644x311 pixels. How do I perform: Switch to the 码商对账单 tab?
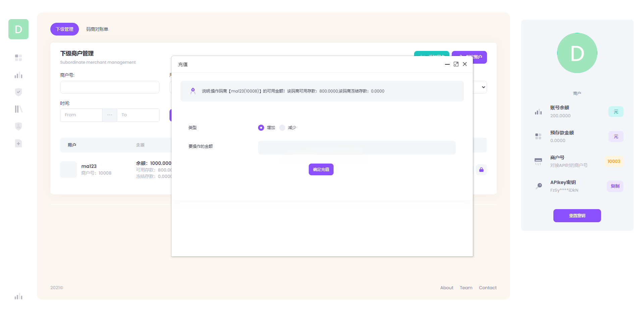(97, 29)
